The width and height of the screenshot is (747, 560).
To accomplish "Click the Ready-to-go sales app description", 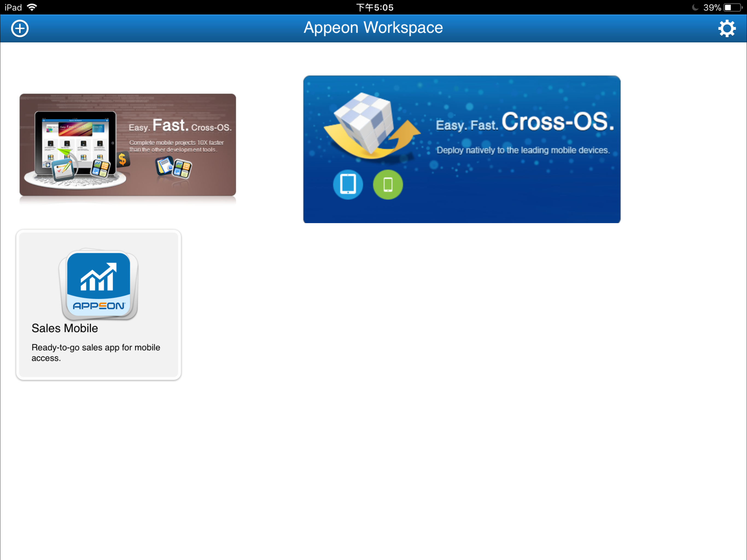I will 96,353.
